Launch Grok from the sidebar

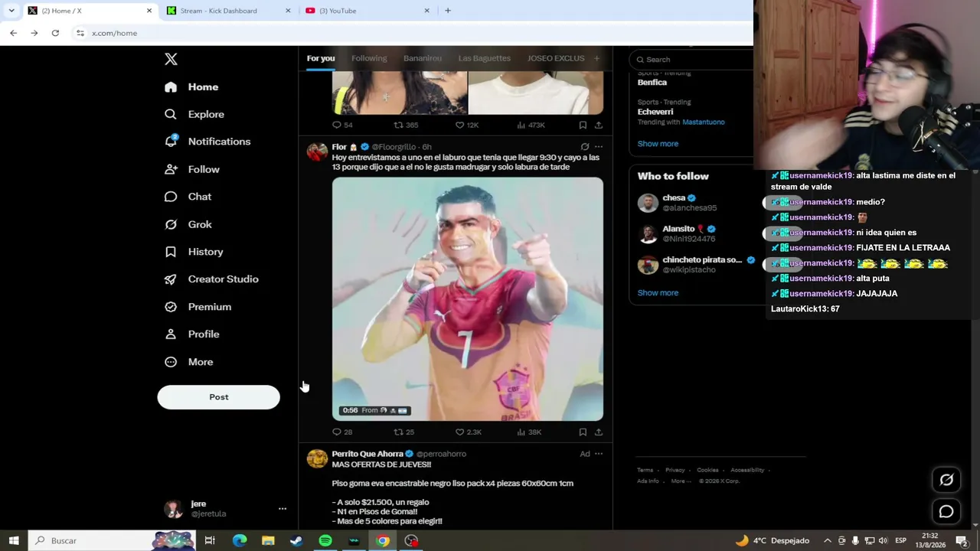tap(188, 224)
